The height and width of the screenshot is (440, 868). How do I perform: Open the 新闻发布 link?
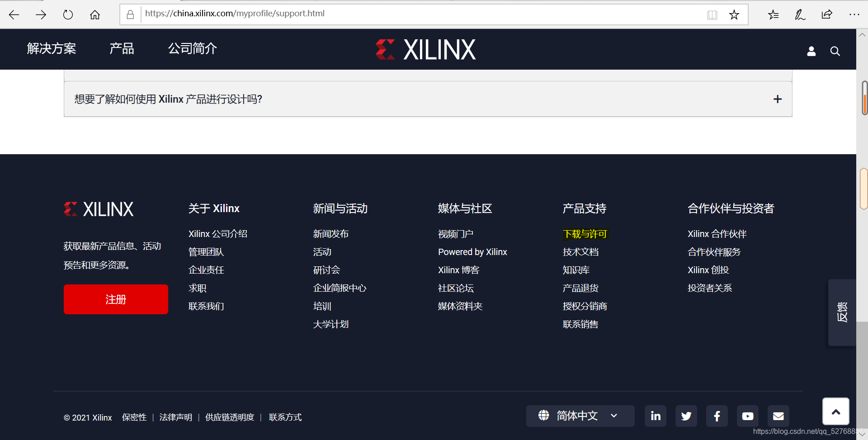pyautogui.click(x=331, y=234)
